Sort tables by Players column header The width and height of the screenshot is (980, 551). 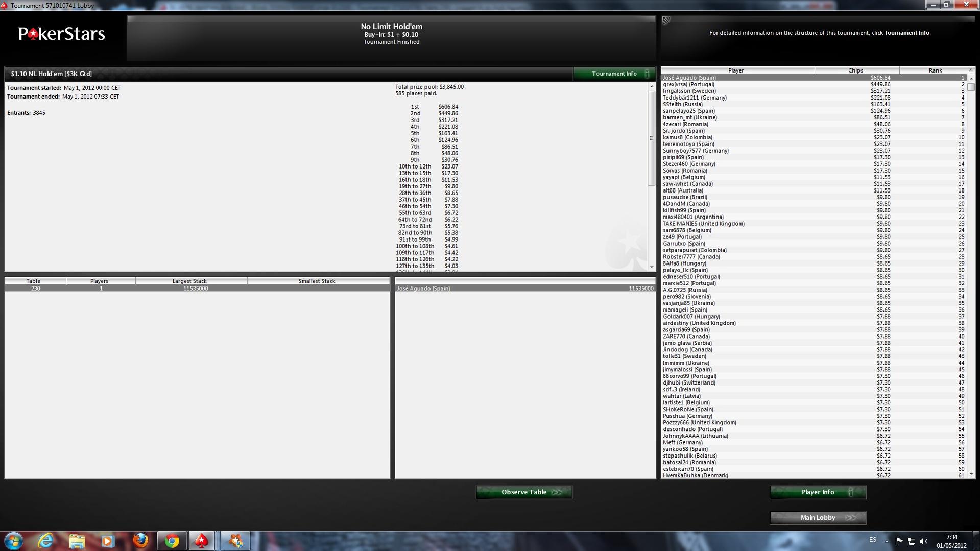click(x=100, y=281)
